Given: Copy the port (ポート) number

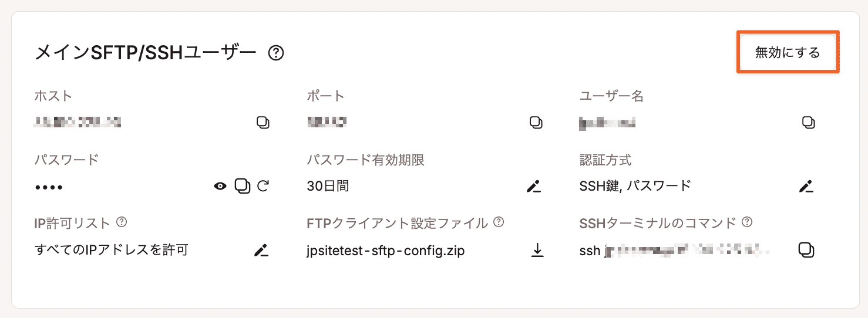Looking at the screenshot, I should 536,123.
